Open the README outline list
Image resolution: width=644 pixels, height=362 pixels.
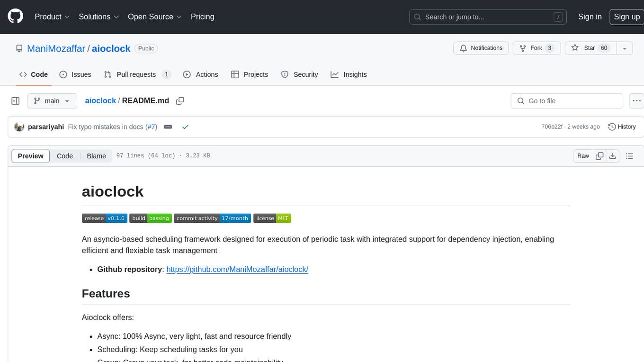click(x=629, y=156)
